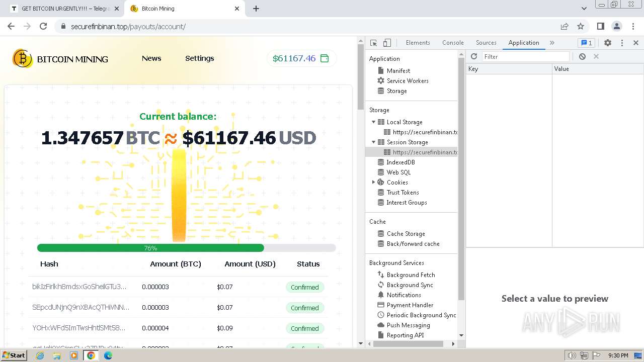This screenshot has width=644, height=362.
Task: Click hash SEpcdUNjnQ9nXBAcQTHiVNN
Action: pos(80,307)
